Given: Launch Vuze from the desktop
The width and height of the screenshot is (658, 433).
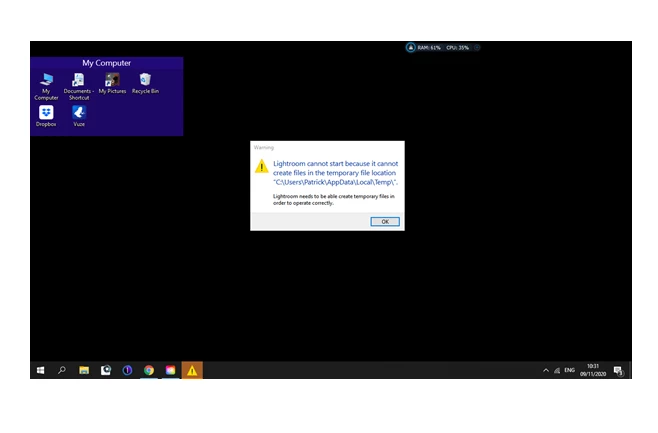Looking at the screenshot, I should (x=79, y=116).
